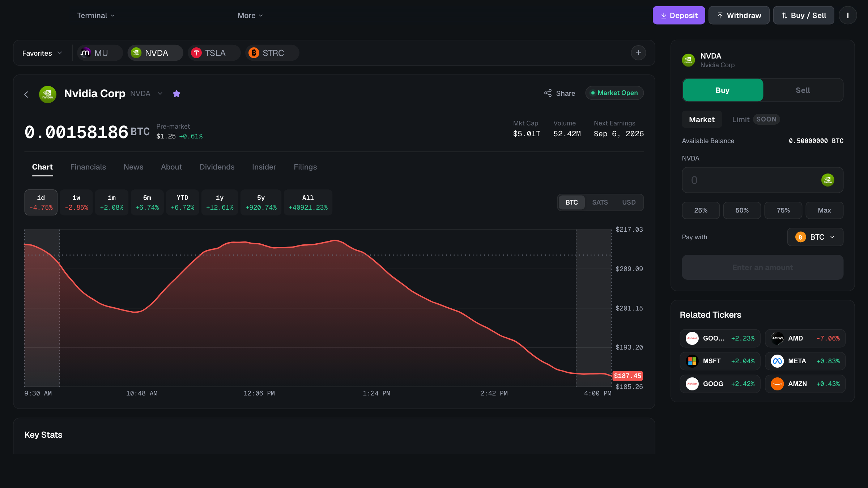Open the GOOG related ticker at +2.42%
The height and width of the screenshot is (488, 868).
pos(720,384)
